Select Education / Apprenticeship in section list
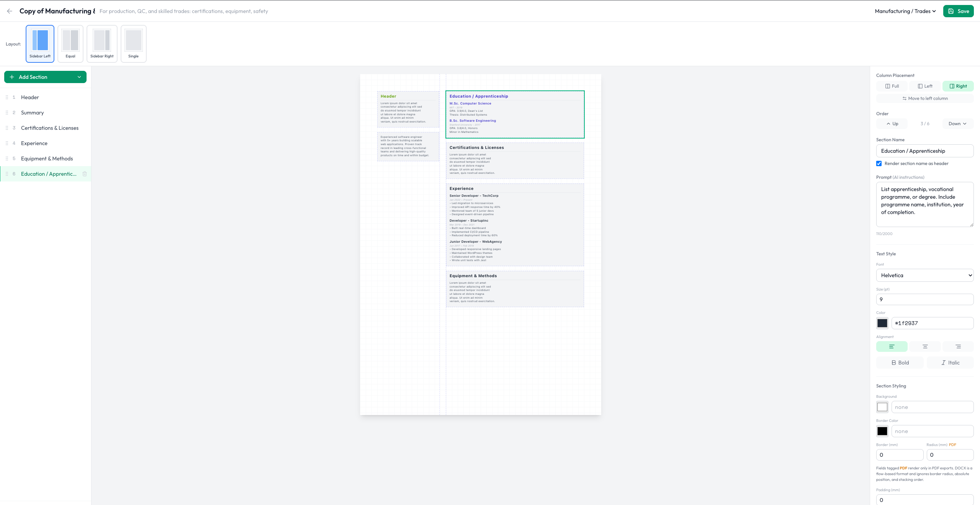Image resolution: width=980 pixels, height=505 pixels. pos(46,174)
